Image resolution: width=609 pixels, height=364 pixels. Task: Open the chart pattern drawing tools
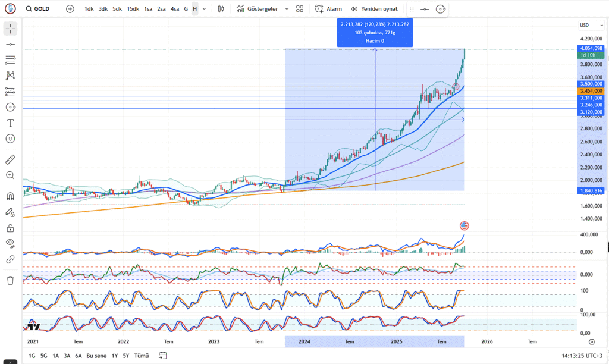(11, 76)
